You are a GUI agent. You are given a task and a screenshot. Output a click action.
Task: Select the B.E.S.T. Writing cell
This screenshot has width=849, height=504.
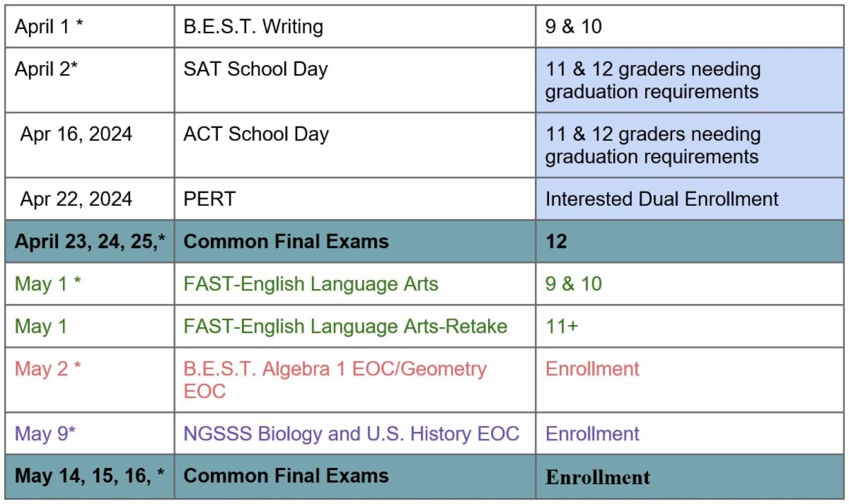pyautogui.click(x=253, y=27)
